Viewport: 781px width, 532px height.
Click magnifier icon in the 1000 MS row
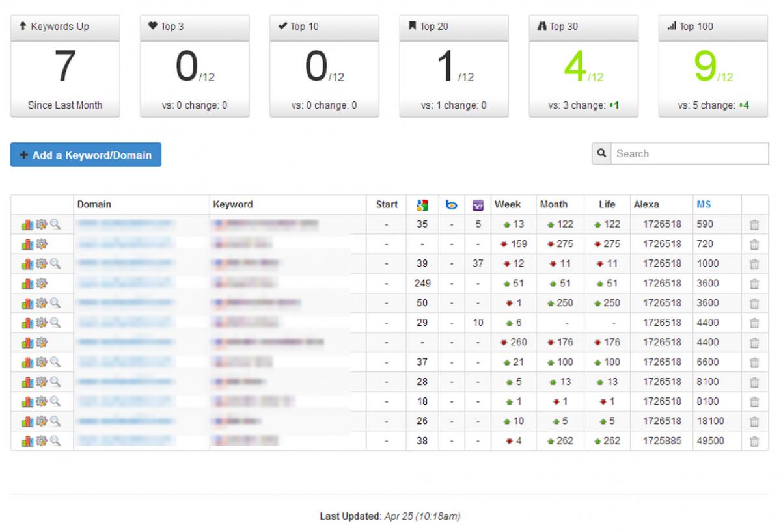click(x=55, y=263)
